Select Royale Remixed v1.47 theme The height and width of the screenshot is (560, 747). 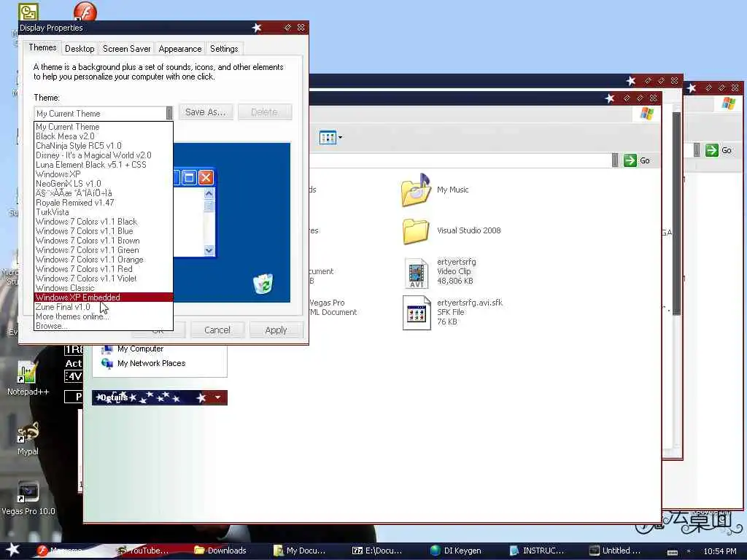pos(104,203)
